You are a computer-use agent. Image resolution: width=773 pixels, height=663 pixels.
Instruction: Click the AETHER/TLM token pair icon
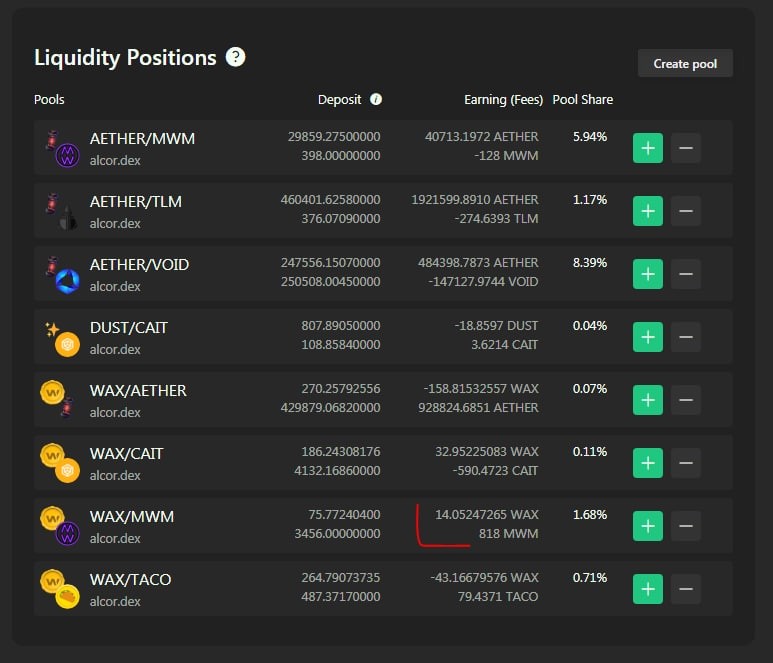[61, 211]
